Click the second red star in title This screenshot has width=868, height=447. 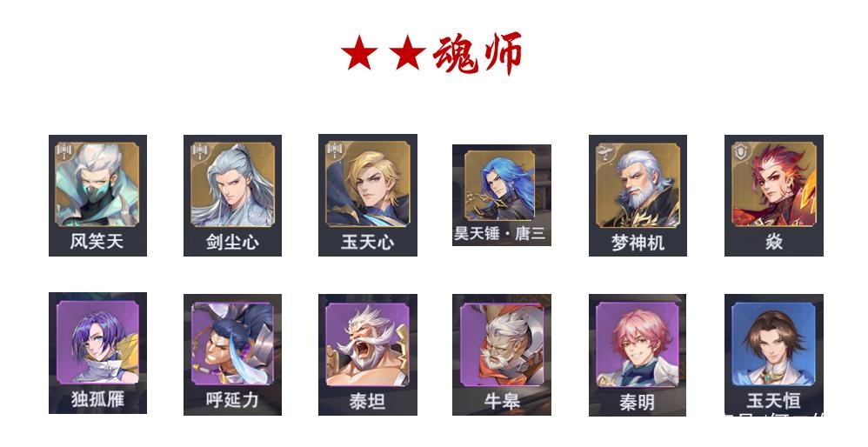[x=407, y=52]
